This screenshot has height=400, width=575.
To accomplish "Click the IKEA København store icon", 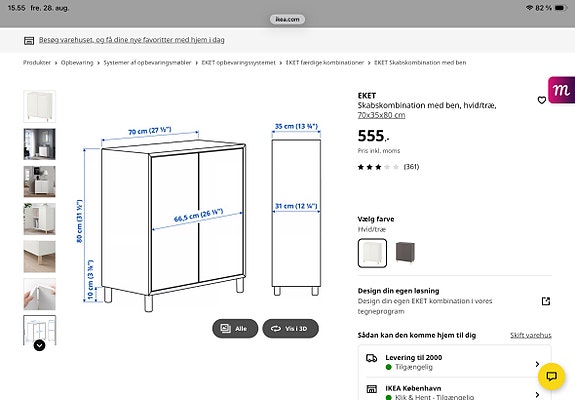I will coord(371,389).
